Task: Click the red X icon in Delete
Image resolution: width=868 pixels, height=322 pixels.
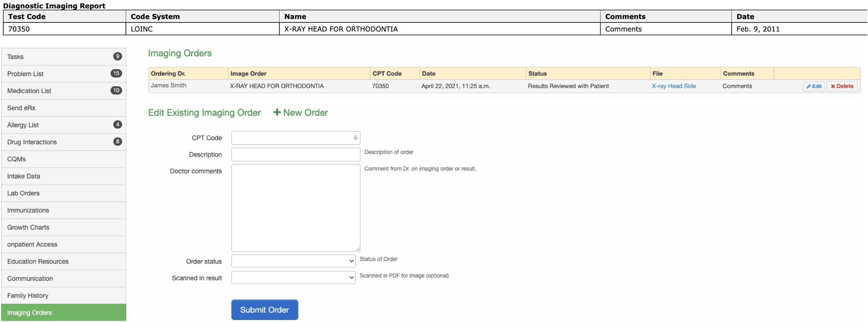Action: click(833, 86)
